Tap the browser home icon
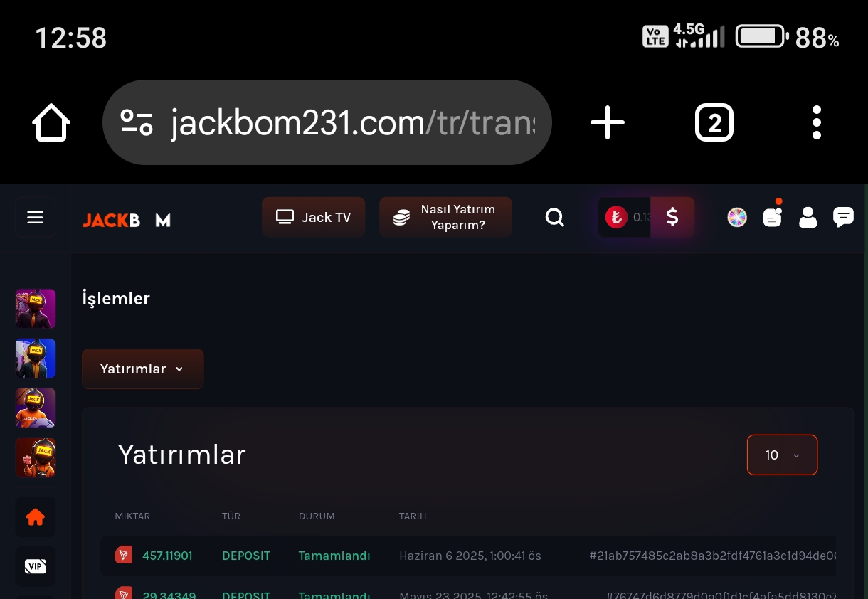The image size is (868, 599). (51, 123)
